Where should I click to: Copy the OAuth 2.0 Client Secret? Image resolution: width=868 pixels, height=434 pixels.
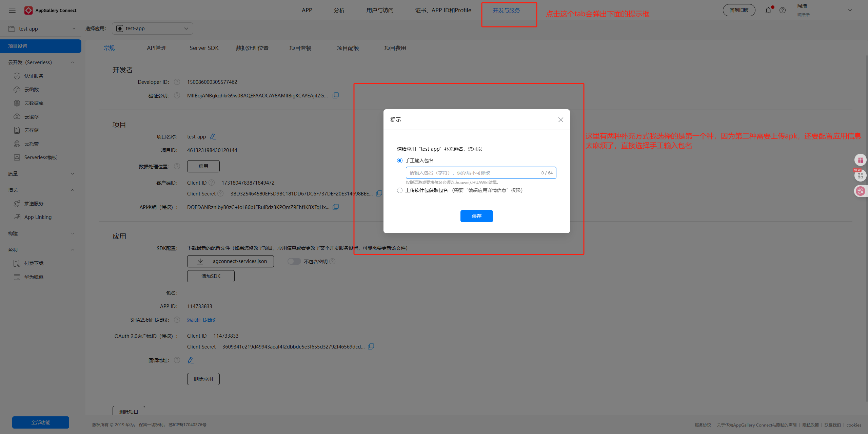click(x=371, y=346)
